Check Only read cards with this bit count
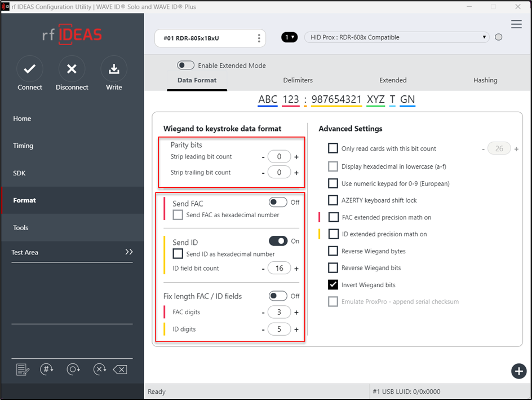The height and width of the screenshot is (400, 532). [333, 148]
